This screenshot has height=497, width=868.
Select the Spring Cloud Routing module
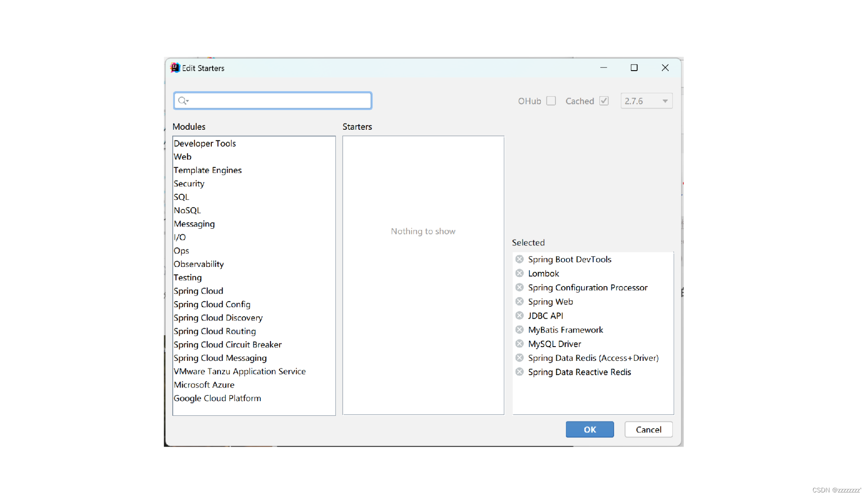pos(254,331)
